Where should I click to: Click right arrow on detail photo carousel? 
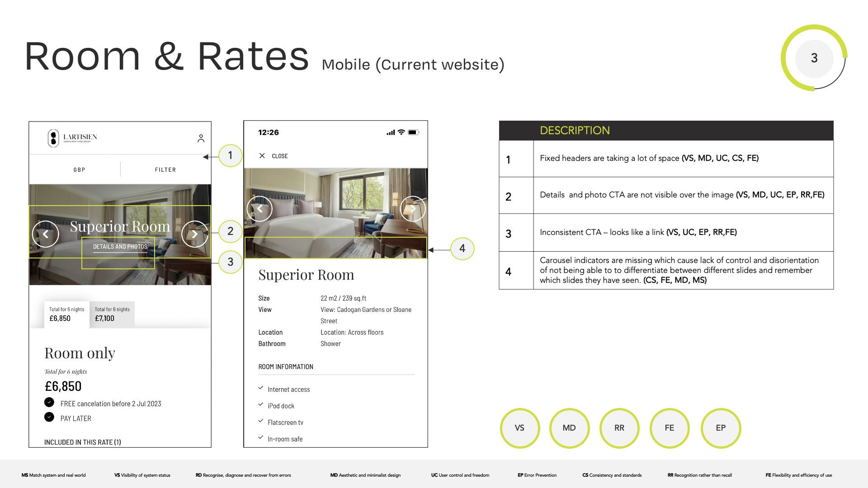[x=412, y=209]
